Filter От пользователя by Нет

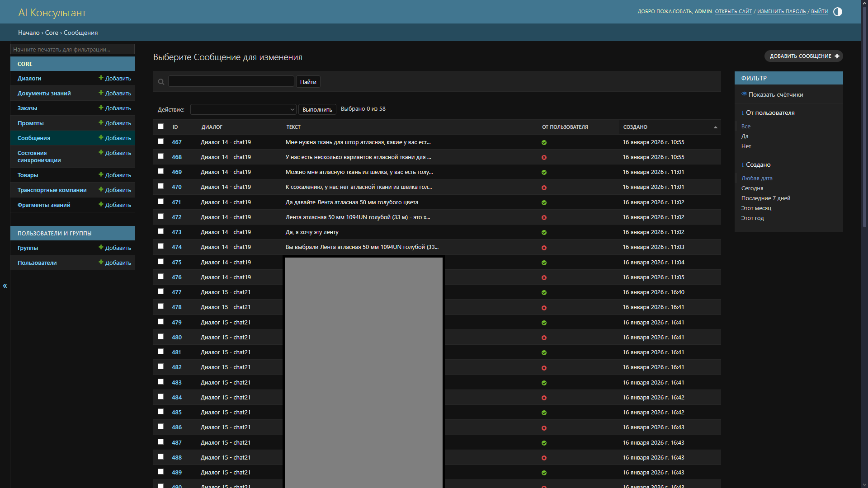pos(746,146)
